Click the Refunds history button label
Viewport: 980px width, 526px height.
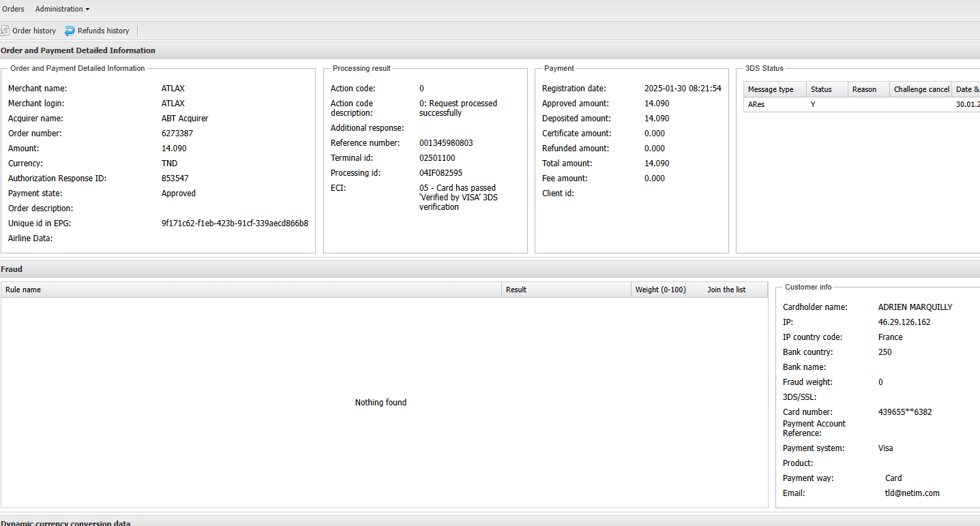click(x=103, y=31)
